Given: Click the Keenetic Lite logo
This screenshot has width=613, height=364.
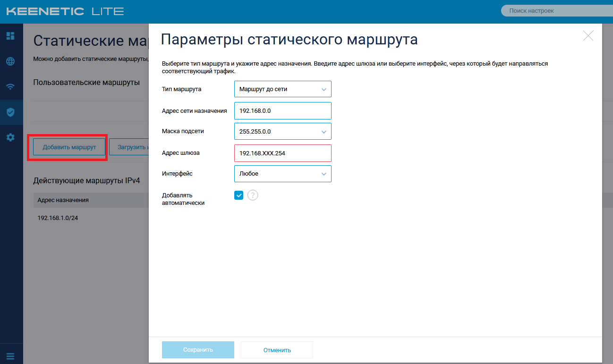Looking at the screenshot, I should click(65, 11).
